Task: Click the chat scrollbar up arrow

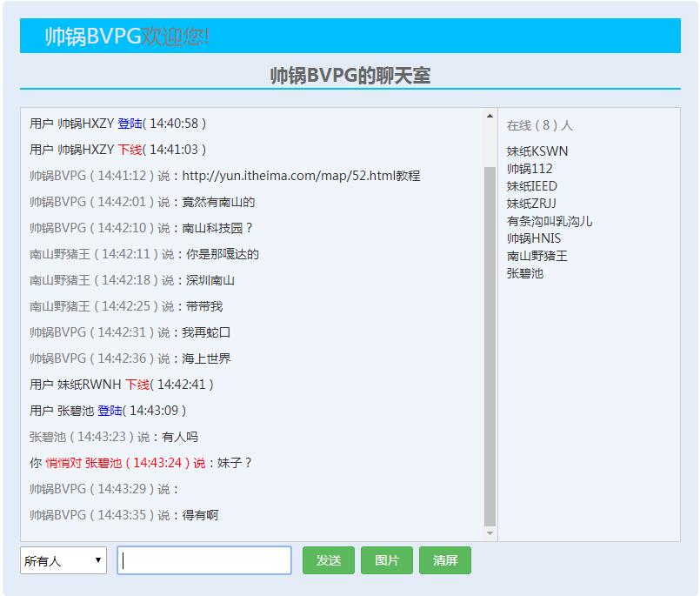Action: click(490, 117)
